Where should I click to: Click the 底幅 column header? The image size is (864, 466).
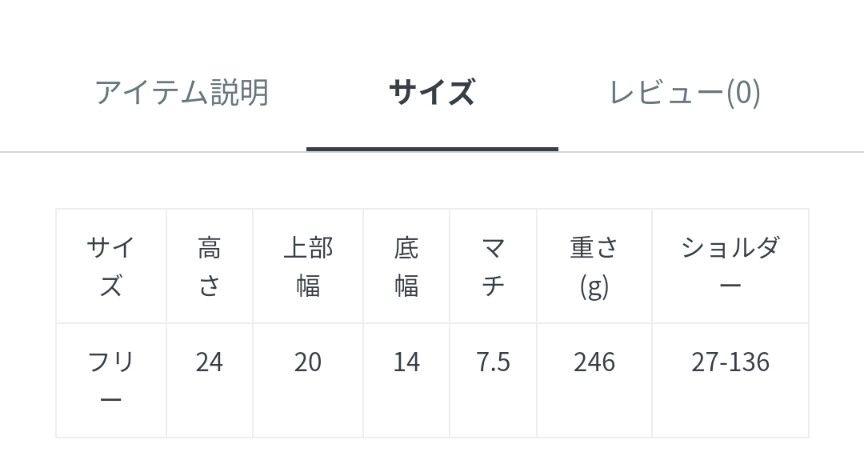[x=406, y=266]
